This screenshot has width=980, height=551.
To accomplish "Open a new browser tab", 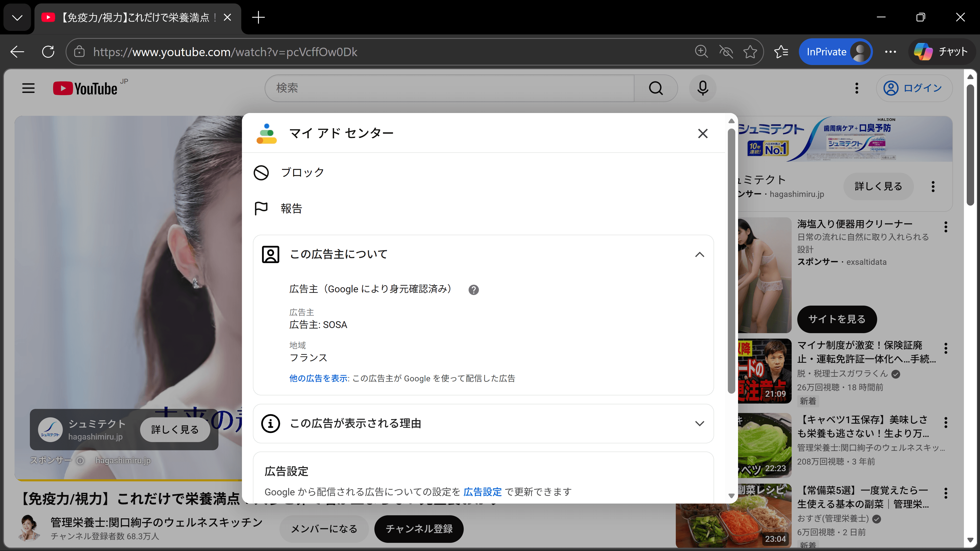I will (258, 18).
